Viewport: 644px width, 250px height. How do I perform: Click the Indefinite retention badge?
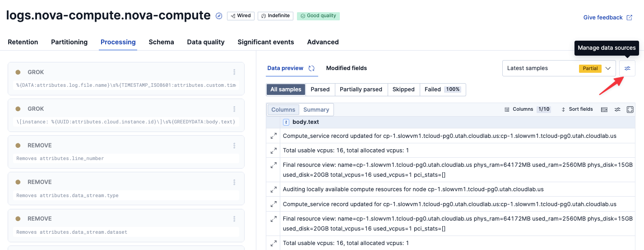(x=275, y=16)
